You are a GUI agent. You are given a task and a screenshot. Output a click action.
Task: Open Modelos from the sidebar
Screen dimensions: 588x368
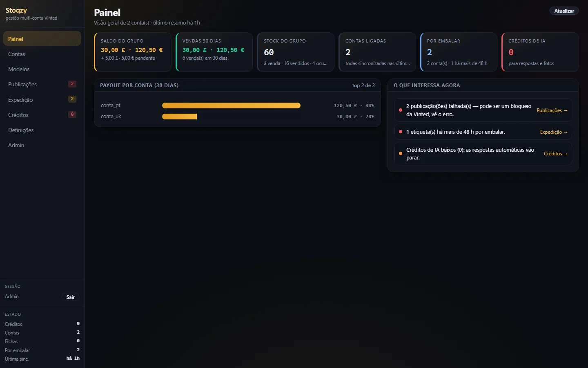click(42, 69)
